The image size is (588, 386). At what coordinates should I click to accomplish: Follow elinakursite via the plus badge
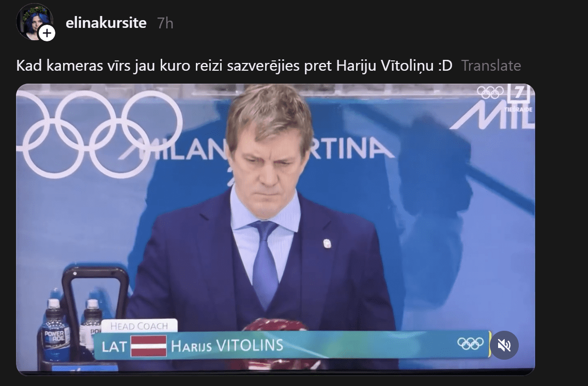(x=47, y=34)
